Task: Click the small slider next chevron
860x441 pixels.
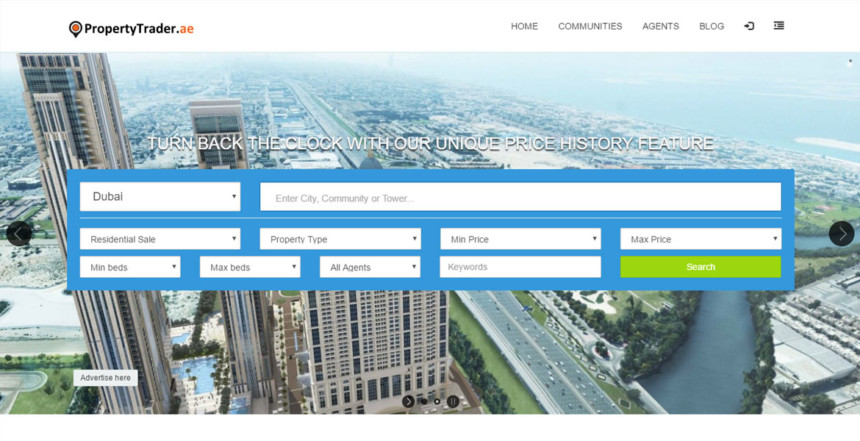Action: tap(408, 402)
